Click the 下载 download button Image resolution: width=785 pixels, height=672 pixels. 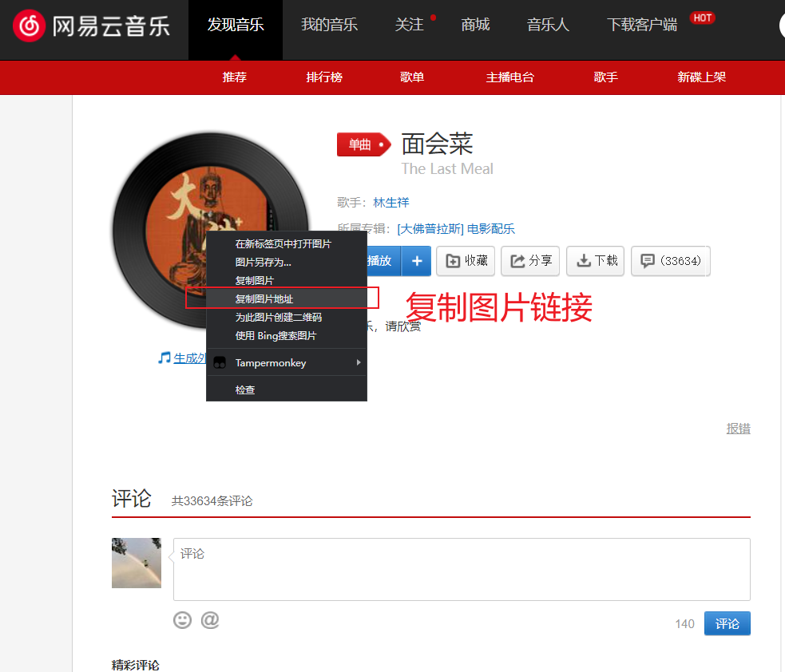tap(595, 261)
